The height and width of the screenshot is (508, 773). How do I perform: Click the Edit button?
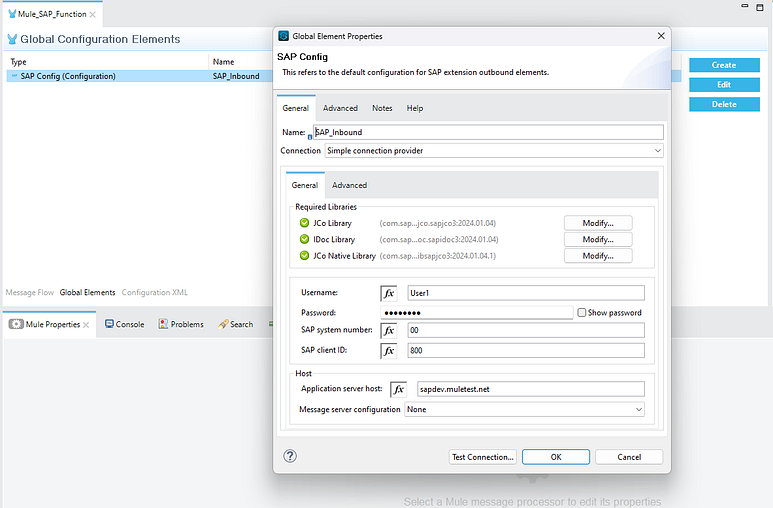click(724, 85)
